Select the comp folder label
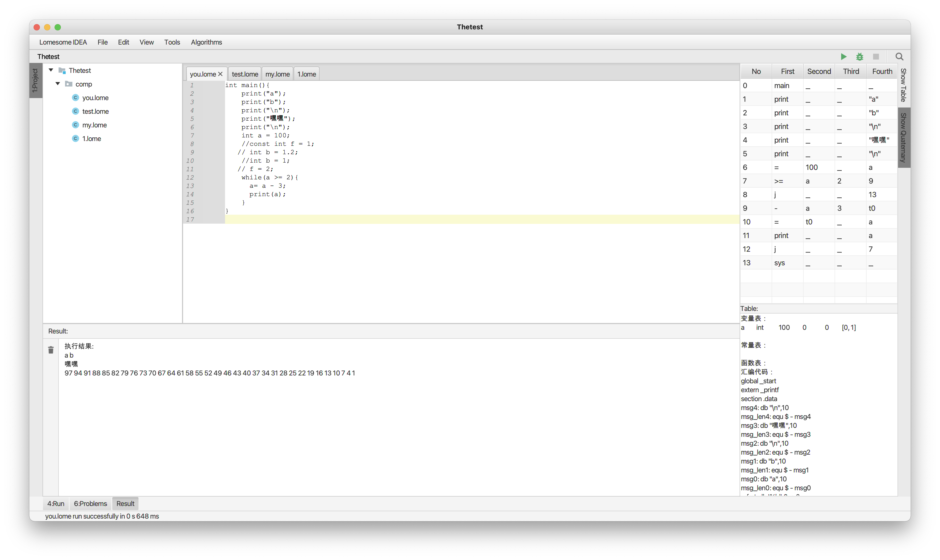The width and height of the screenshot is (940, 560). [83, 84]
